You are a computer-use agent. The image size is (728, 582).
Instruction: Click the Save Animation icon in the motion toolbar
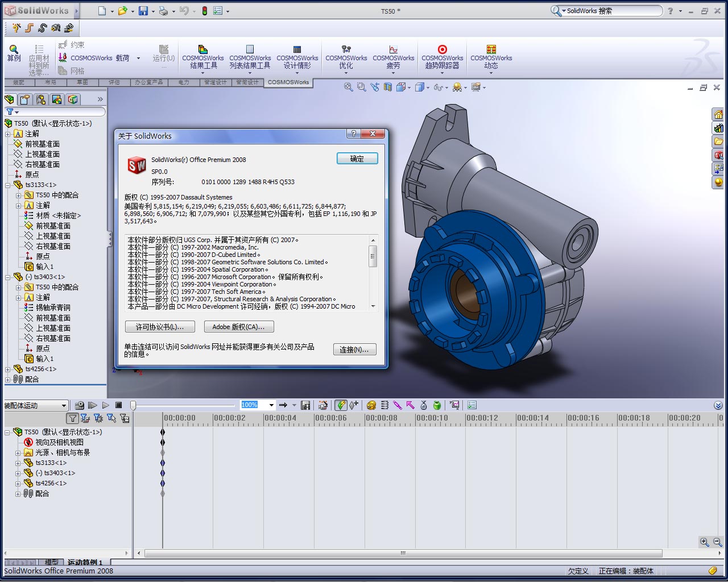point(305,405)
